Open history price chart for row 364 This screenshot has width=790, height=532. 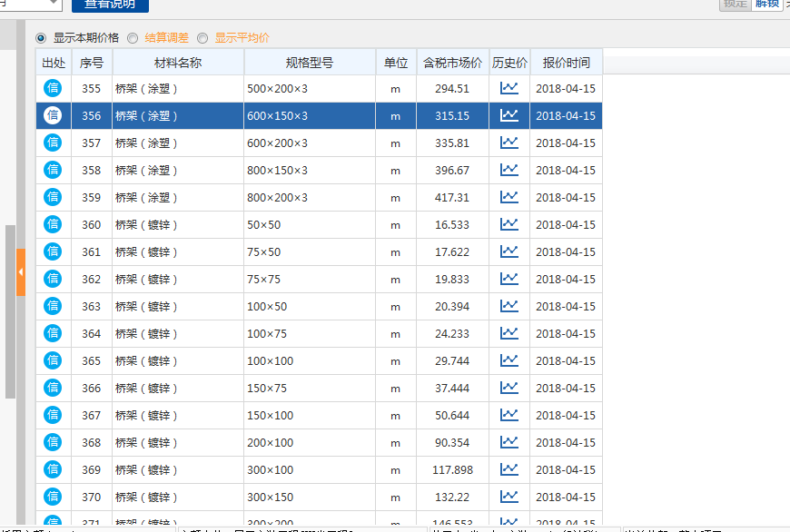pos(509,333)
